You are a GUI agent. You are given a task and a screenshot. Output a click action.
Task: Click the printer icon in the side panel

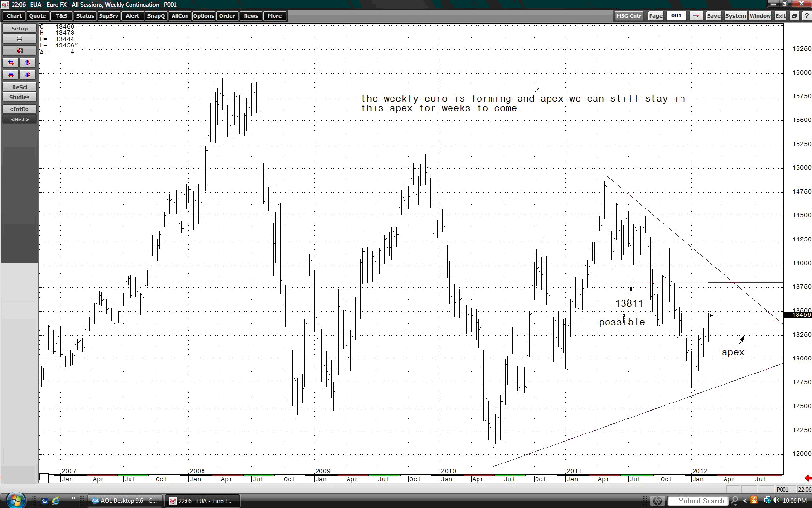(x=19, y=38)
